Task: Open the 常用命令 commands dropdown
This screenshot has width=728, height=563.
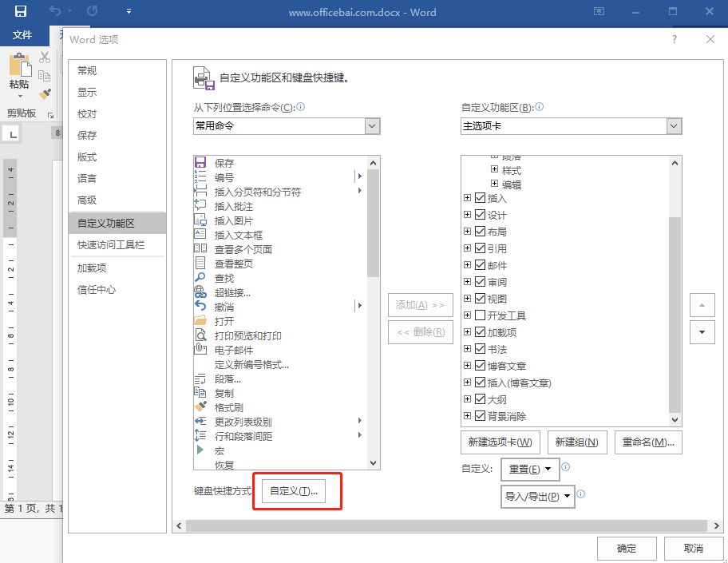Action: click(372, 126)
